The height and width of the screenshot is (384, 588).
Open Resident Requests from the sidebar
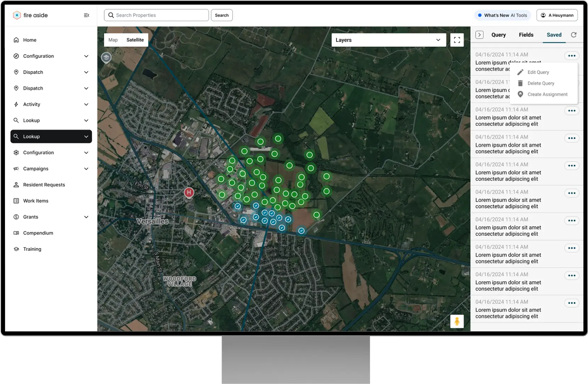(44, 185)
